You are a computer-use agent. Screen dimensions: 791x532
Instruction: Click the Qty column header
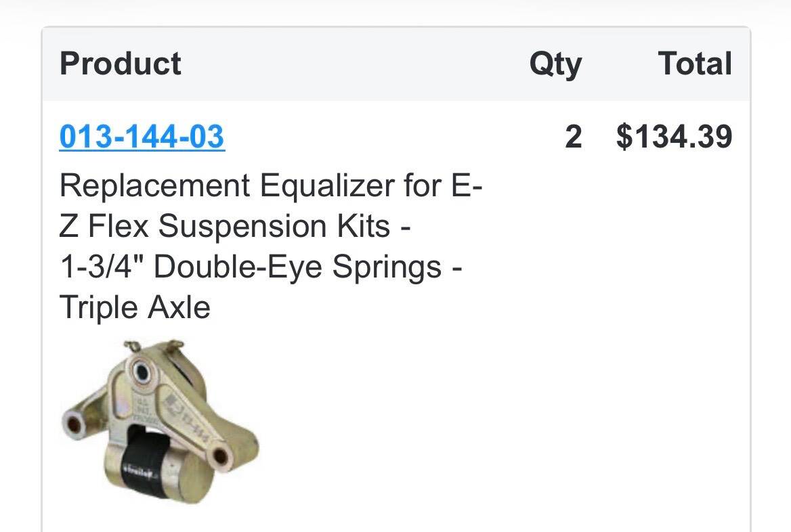pyautogui.click(x=555, y=64)
